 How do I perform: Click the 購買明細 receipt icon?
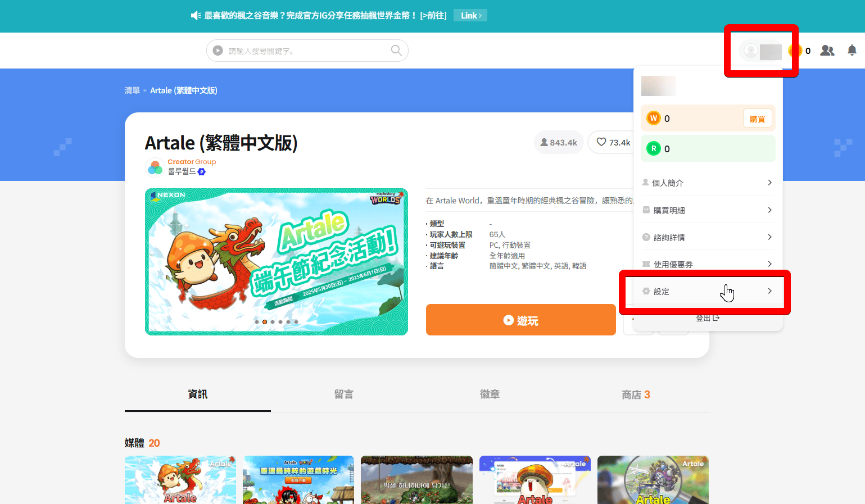coord(646,210)
